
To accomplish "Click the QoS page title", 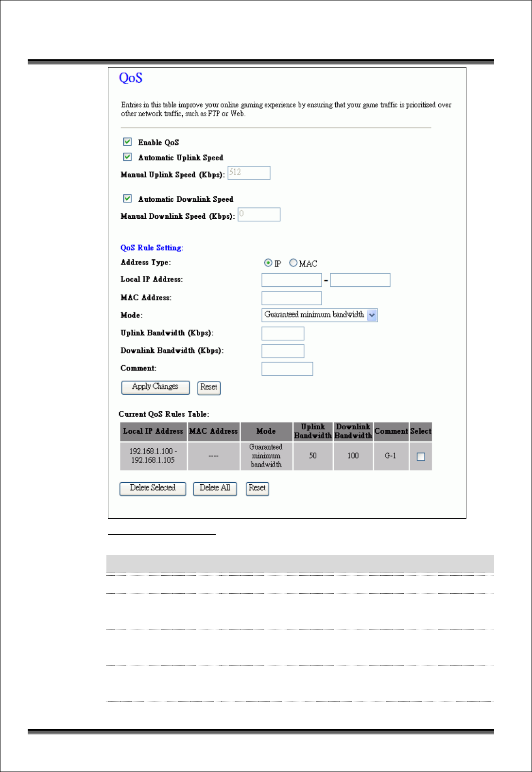I will [x=131, y=78].
